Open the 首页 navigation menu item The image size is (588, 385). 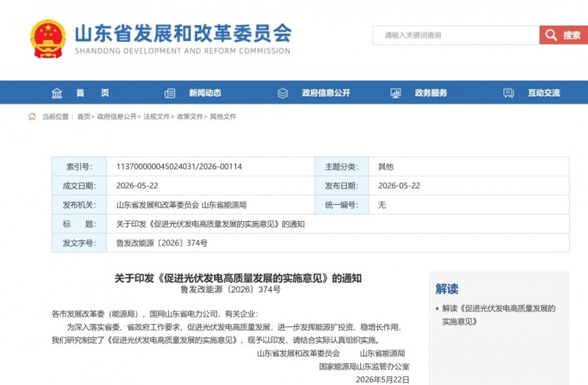(93, 93)
